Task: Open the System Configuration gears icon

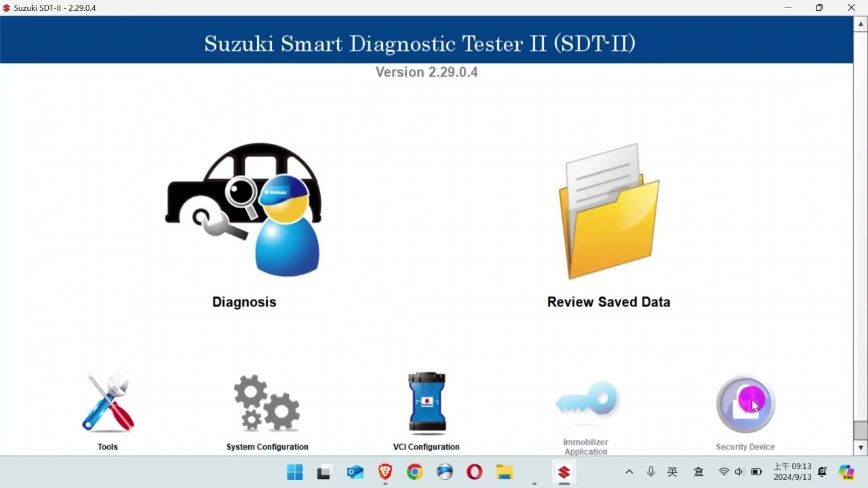Action: pyautogui.click(x=267, y=403)
